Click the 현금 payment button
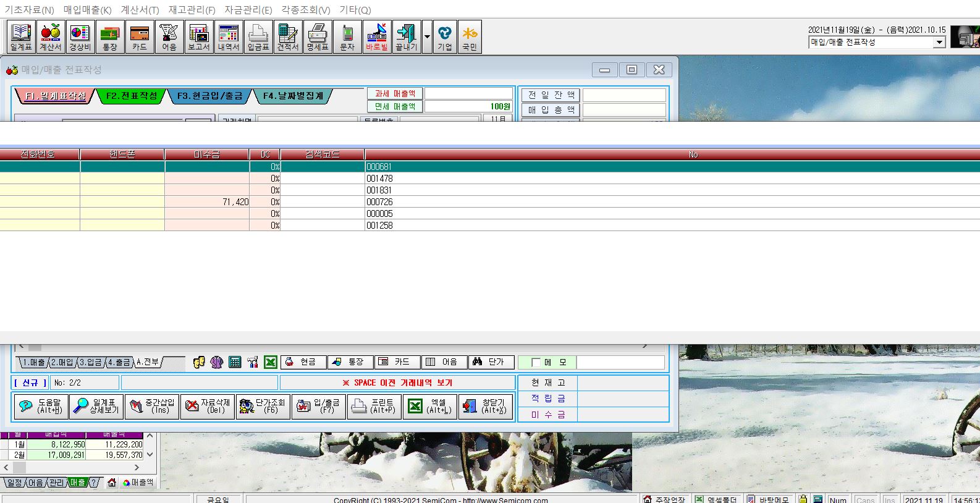Viewport: 980px width, 503px height. [x=303, y=362]
